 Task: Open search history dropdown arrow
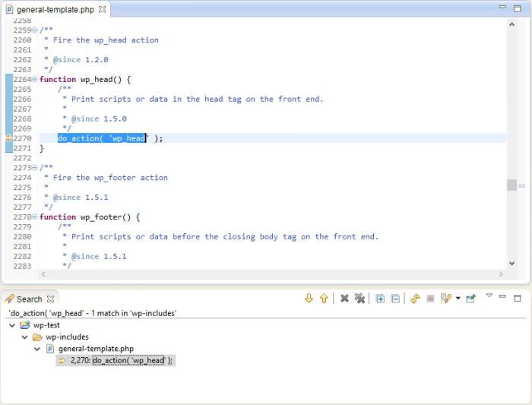(458, 299)
